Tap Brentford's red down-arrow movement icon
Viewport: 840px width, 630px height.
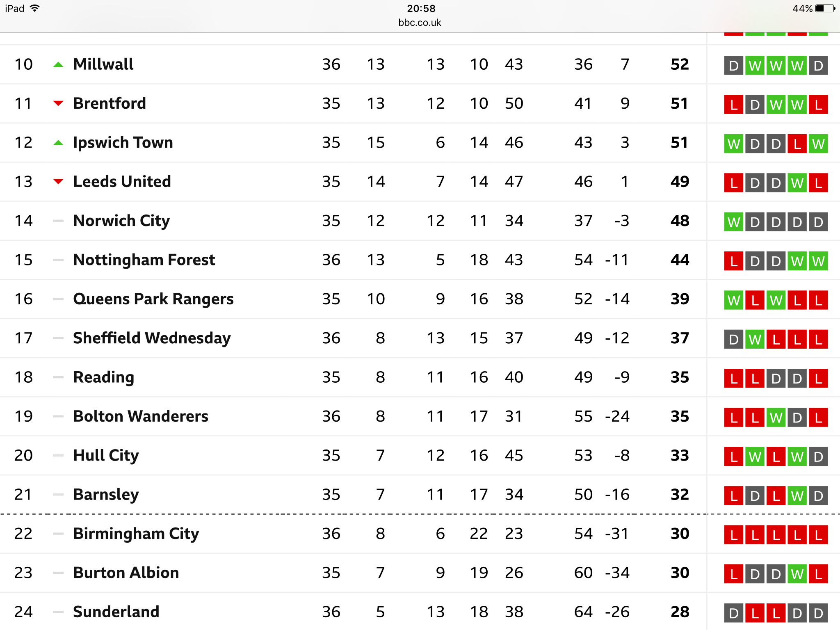[59, 103]
